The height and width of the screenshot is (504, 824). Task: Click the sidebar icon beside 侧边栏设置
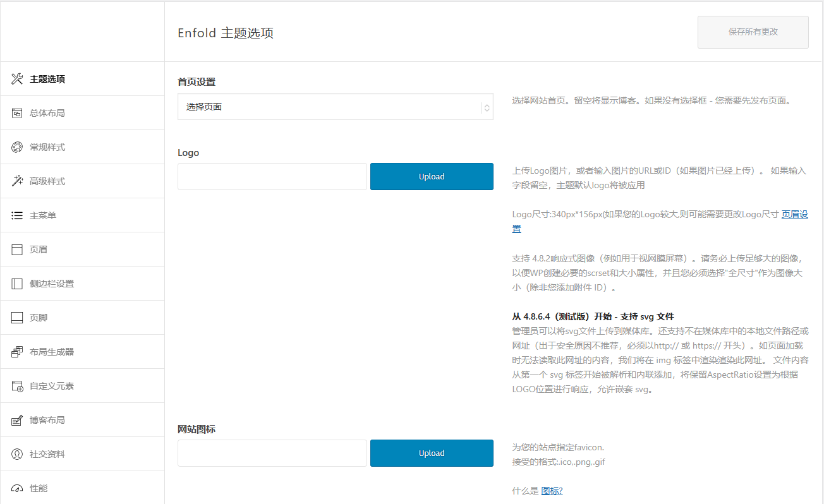pos(17,284)
